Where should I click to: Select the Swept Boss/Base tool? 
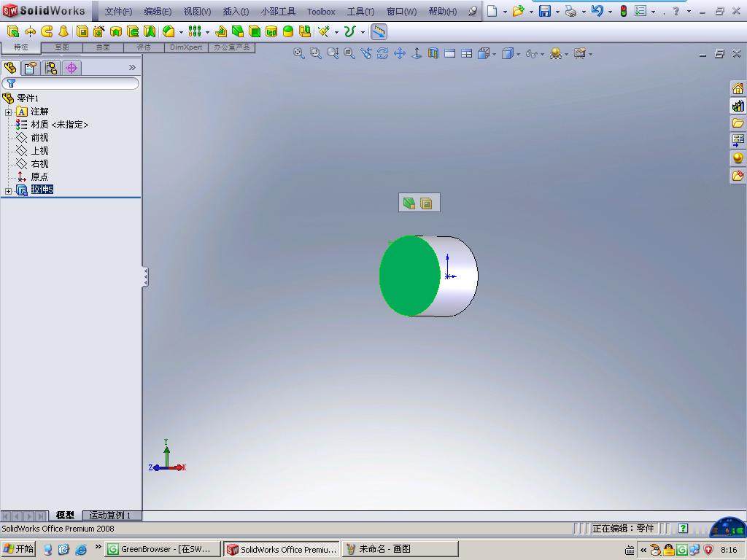(x=47, y=32)
